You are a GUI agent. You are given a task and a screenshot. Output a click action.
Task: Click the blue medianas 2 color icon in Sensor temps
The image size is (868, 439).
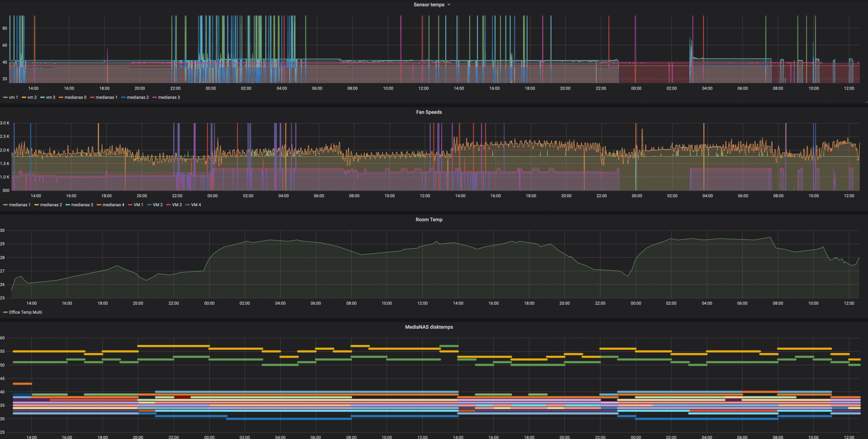coord(123,98)
